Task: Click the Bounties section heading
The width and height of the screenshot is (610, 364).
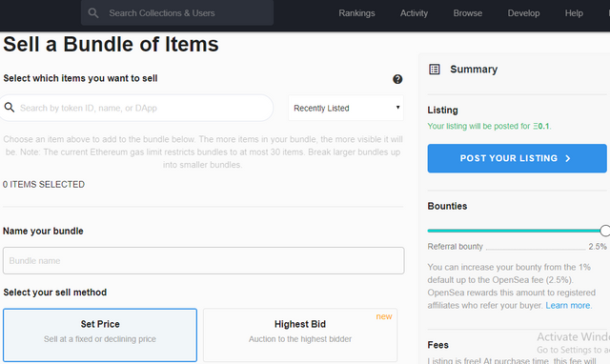Action: pos(447,206)
